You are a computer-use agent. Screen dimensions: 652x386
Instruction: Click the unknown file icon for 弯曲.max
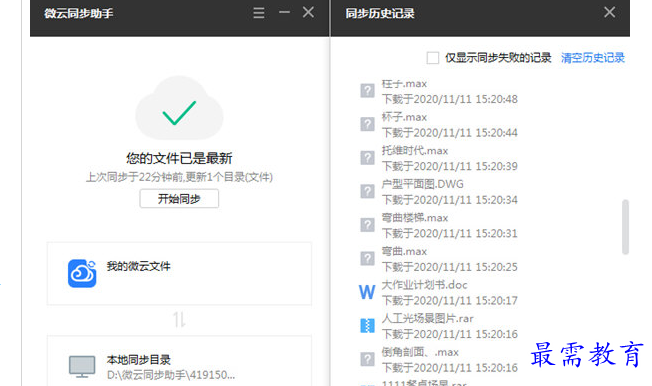pos(367,258)
